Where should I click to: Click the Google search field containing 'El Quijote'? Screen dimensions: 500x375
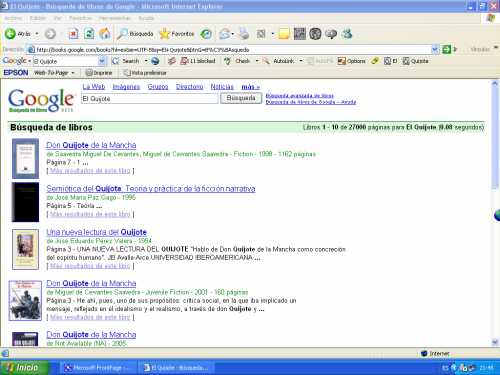point(150,99)
